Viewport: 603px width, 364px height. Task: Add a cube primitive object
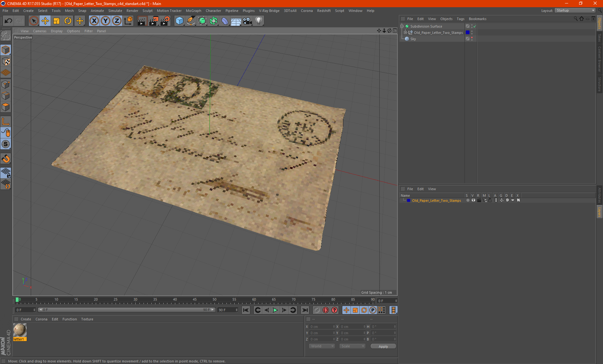click(x=179, y=21)
